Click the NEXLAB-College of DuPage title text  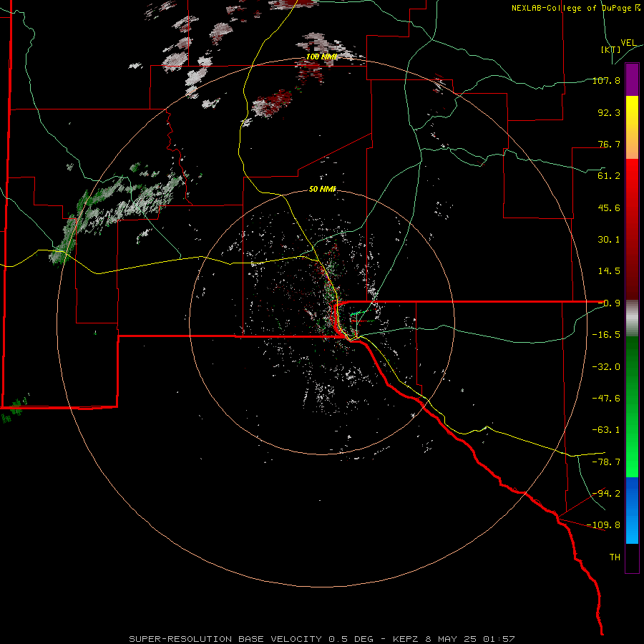[576, 8]
